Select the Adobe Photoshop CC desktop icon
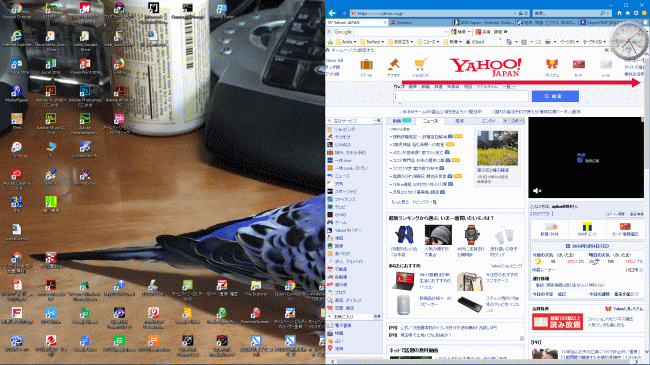The width and height of the screenshot is (650, 365). coord(85,96)
